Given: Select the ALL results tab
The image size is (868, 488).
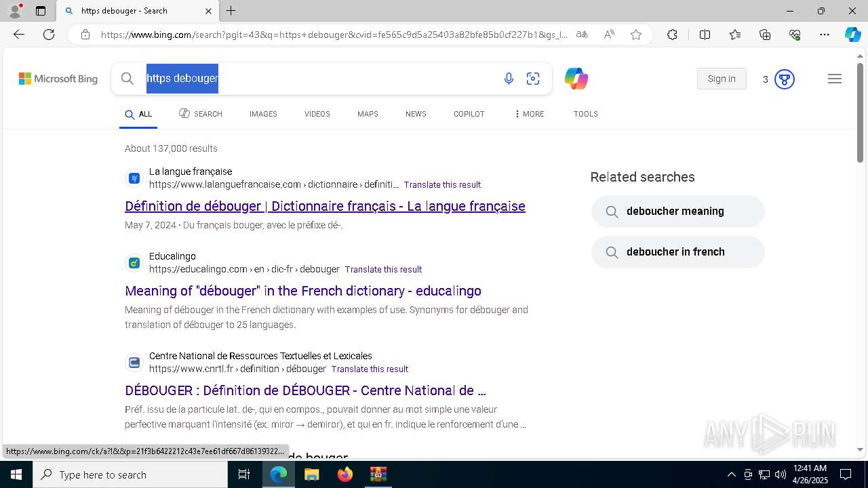Looking at the screenshot, I should tap(138, 114).
